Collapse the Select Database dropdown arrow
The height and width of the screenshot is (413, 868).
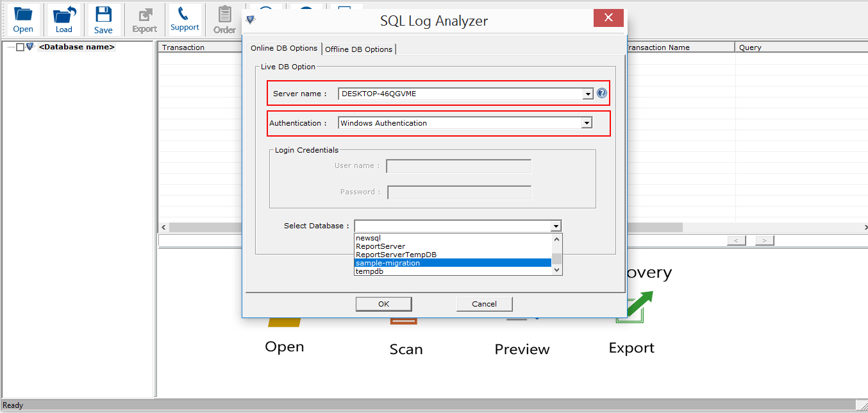[556, 226]
